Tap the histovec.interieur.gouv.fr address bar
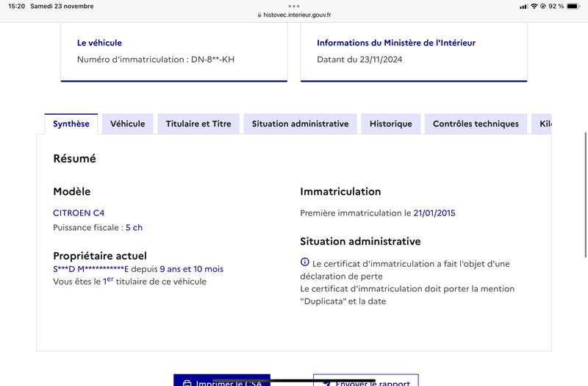The width and height of the screenshot is (588, 386). 294,15
